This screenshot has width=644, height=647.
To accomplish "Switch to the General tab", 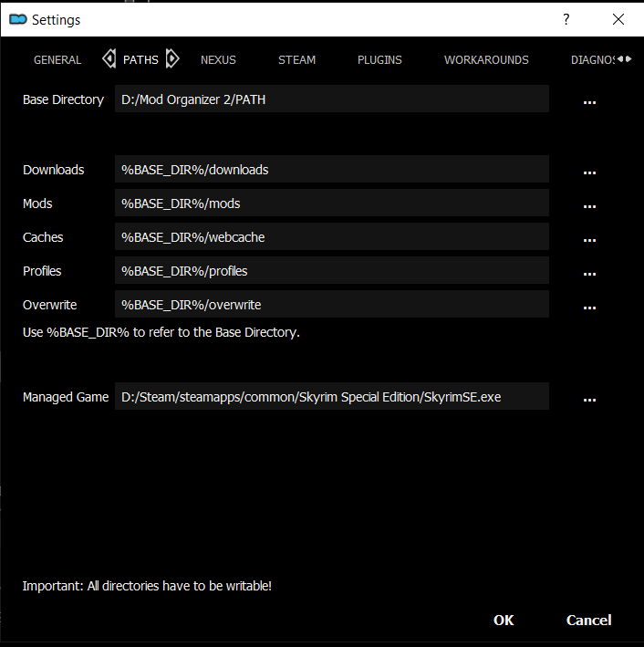I will [57, 60].
